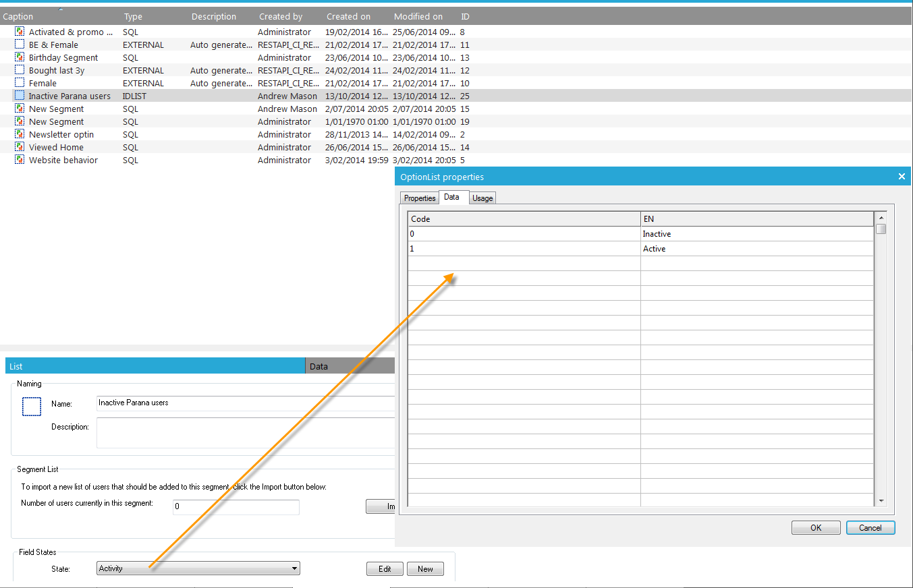Click Cancel in OptionList properties
The height and width of the screenshot is (588, 913).
(870, 528)
